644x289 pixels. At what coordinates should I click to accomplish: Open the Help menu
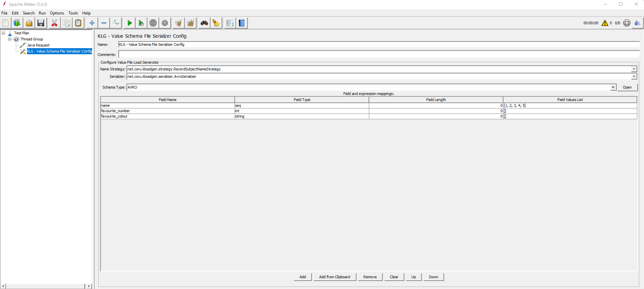tap(86, 13)
